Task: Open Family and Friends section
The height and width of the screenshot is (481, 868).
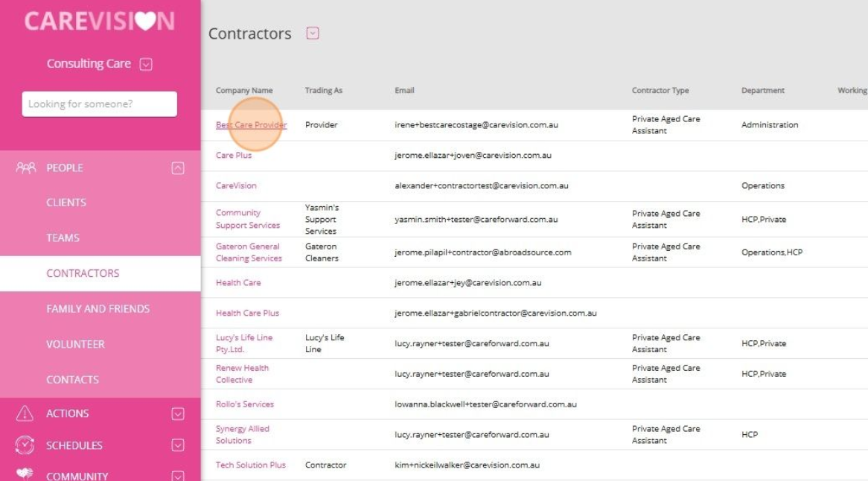Action: (x=98, y=309)
